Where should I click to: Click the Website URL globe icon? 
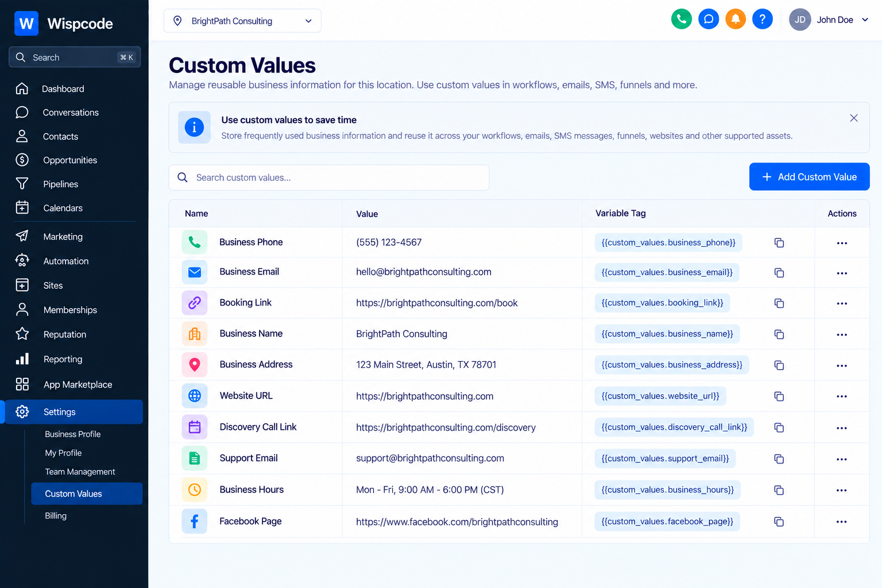195,396
